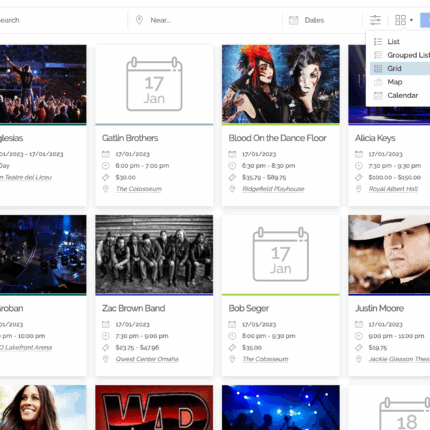Click the Iglesias concert crowd photo

point(43,84)
